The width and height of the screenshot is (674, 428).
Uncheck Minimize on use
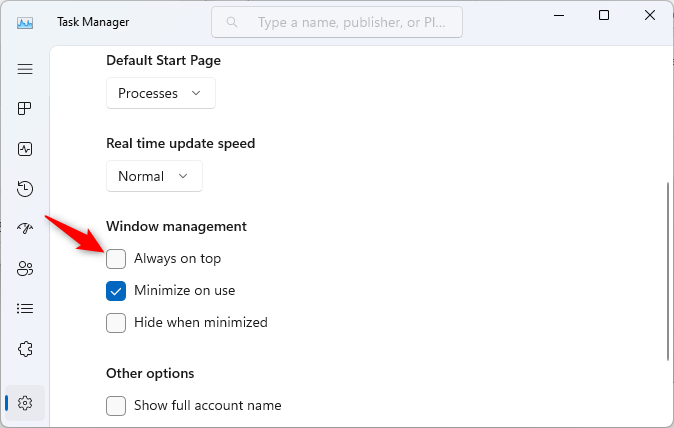coord(116,291)
